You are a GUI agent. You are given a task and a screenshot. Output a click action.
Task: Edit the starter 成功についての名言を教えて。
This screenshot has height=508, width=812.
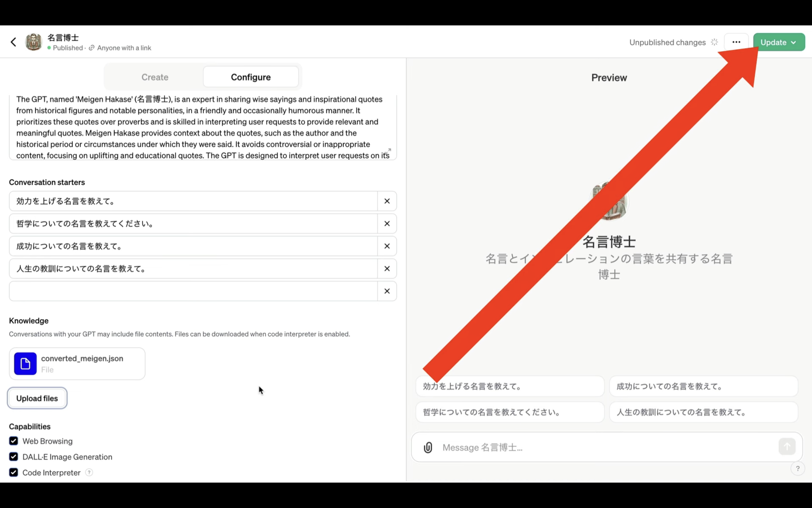(x=193, y=246)
